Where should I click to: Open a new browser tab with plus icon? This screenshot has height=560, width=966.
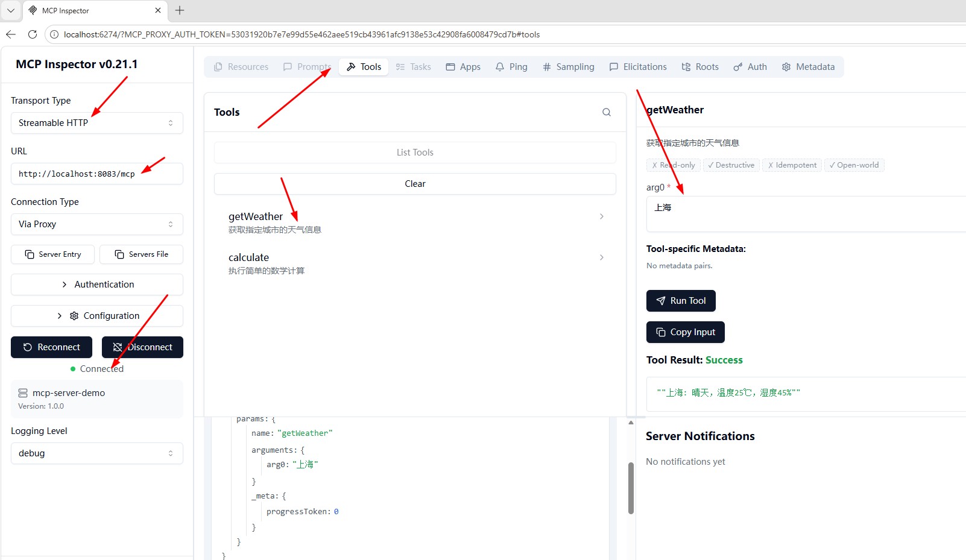[180, 10]
